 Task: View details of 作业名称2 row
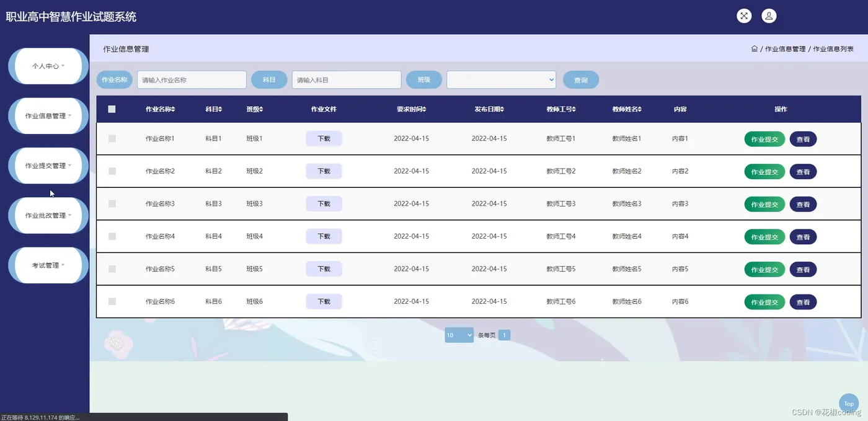pyautogui.click(x=803, y=172)
